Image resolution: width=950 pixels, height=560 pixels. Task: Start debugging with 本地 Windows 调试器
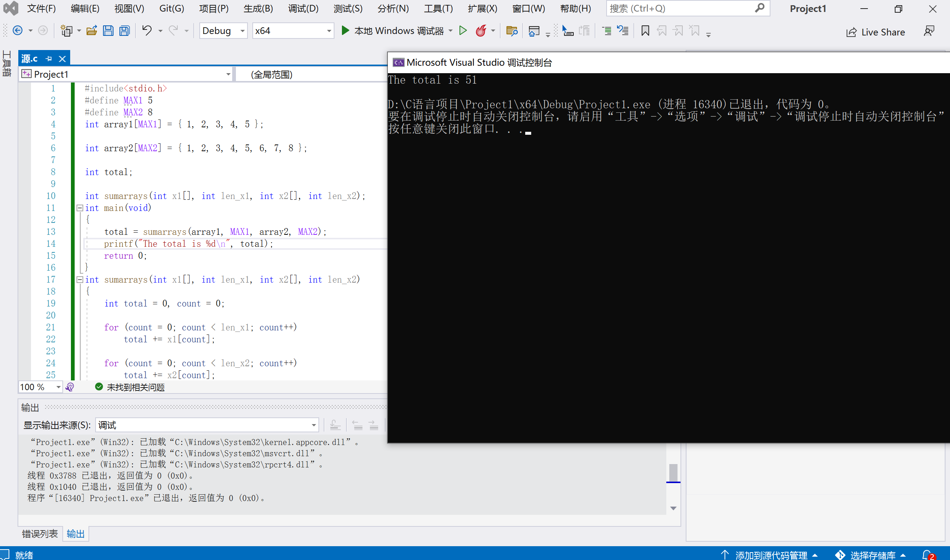tap(392, 31)
